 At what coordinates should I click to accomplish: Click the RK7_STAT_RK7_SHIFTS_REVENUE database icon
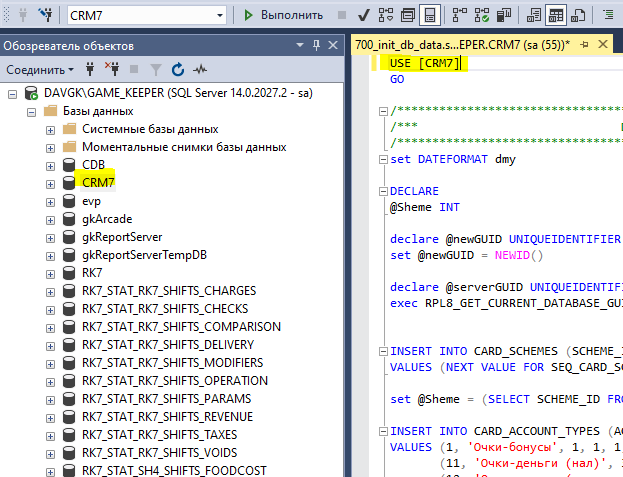(x=69, y=417)
